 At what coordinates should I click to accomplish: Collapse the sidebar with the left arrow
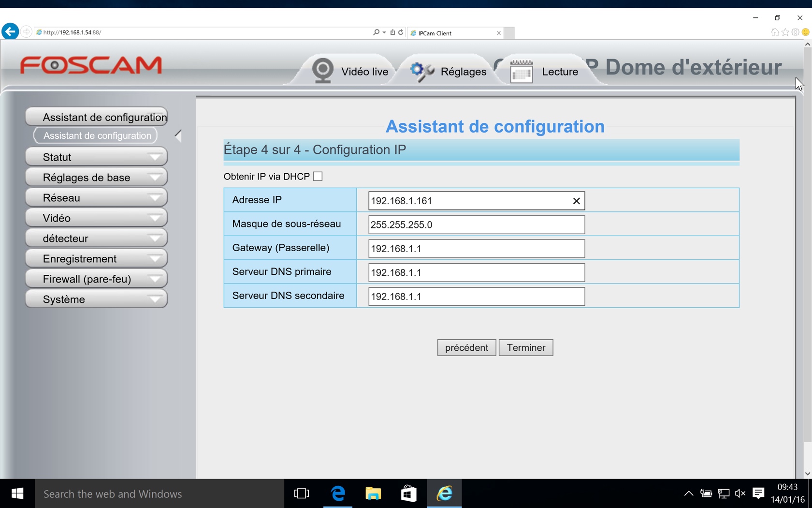click(x=178, y=136)
